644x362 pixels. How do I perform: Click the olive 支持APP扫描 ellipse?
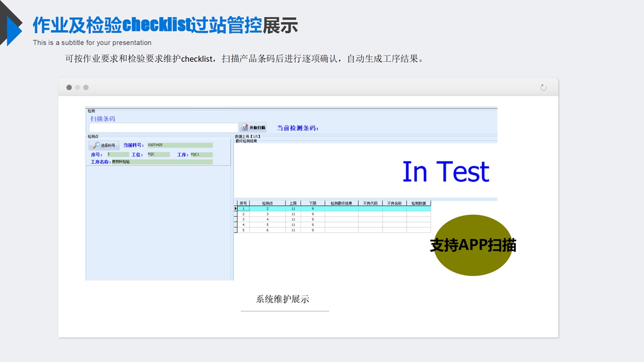(472, 245)
